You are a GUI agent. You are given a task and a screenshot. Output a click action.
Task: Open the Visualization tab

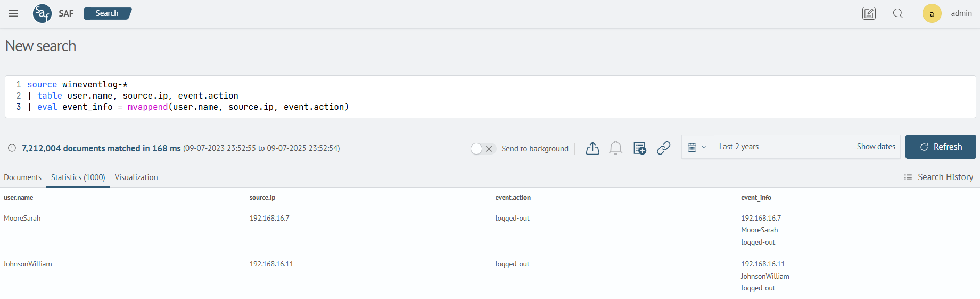tap(136, 177)
